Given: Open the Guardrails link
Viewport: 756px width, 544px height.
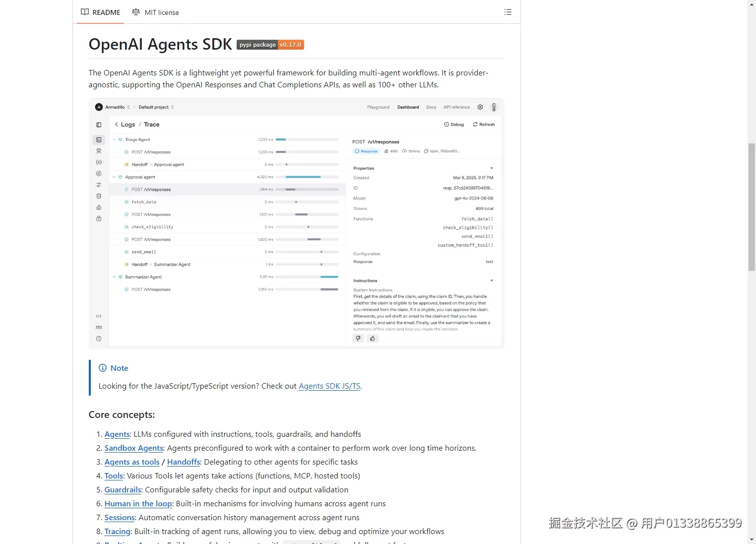Looking at the screenshot, I should tap(123, 490).
